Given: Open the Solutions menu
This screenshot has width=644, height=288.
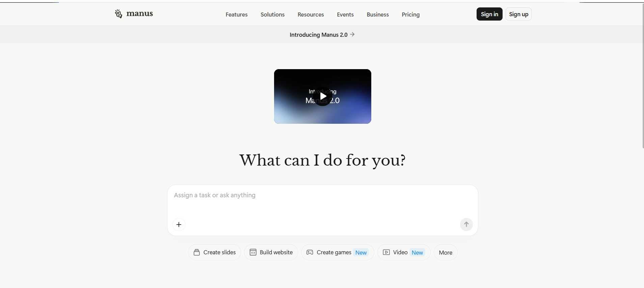Looking at the screenshot, I should coord(272,15).
